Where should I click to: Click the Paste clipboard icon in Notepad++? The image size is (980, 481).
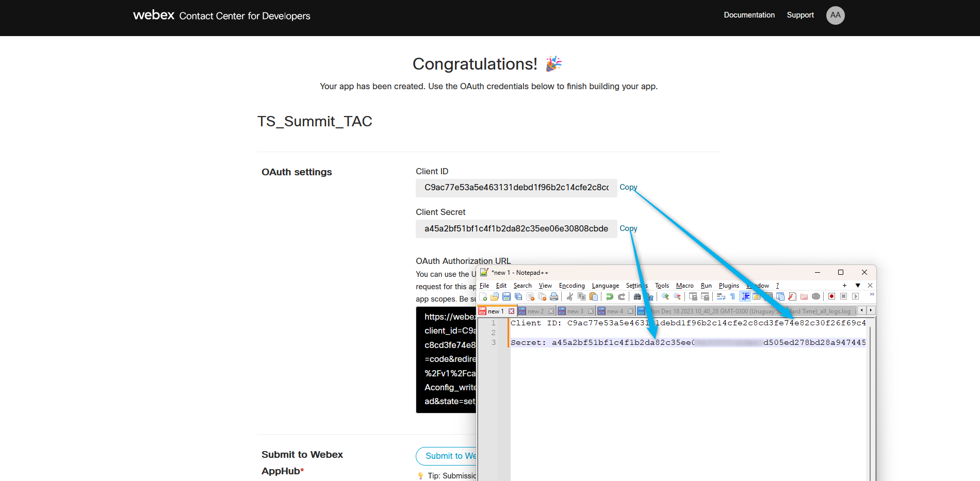coord(594,296)
